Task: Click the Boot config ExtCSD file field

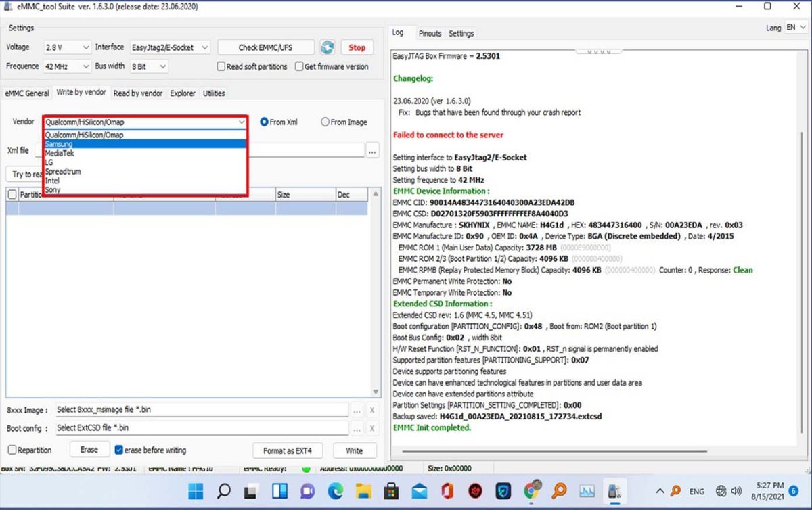Action: click(202, 428)
